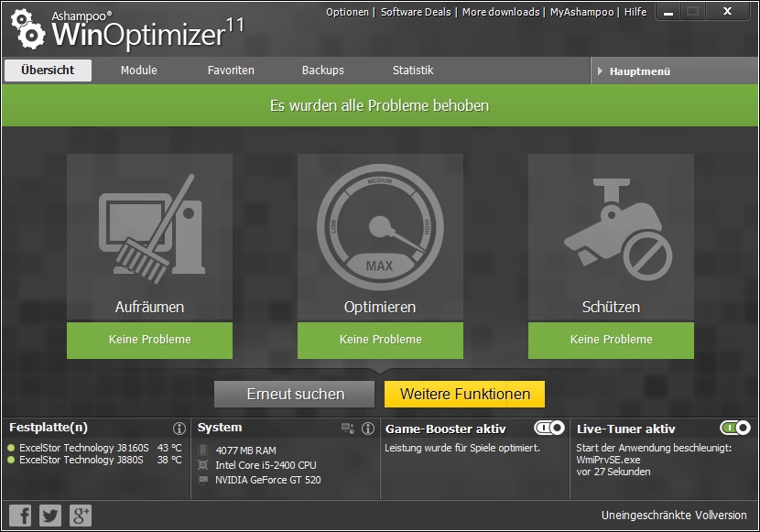Click the NVIDIA GeForce GT 520 entry
760x532 pixels.
coord(268,480)
